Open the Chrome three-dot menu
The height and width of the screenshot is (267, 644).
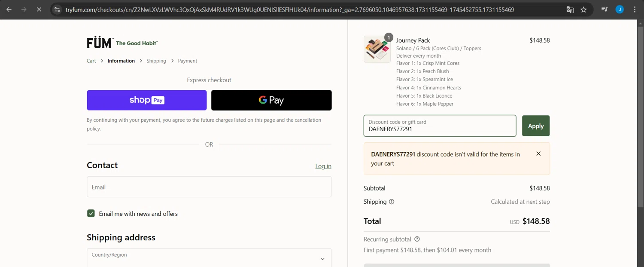pyautogui.click(x=635, y=9)
